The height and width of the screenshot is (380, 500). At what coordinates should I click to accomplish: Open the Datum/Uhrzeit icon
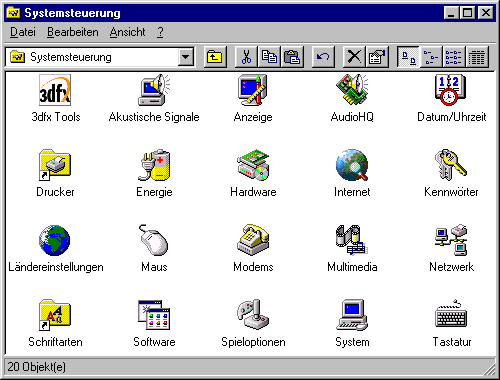tap(451, 90)
